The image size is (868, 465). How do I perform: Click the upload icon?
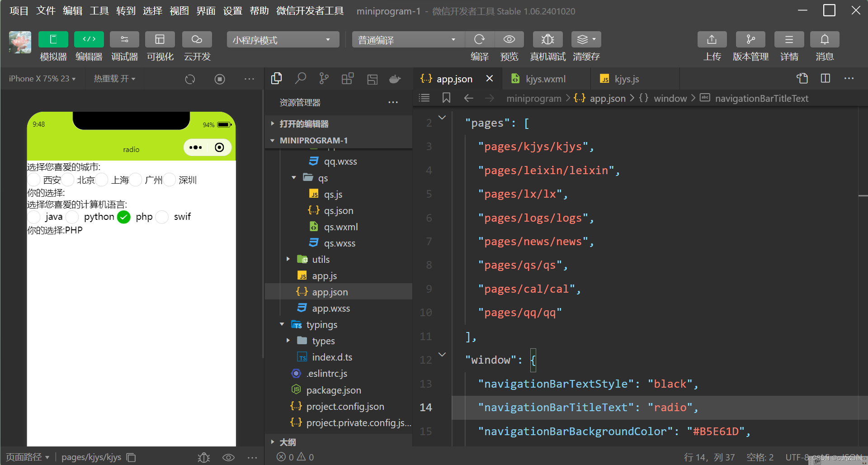point(712,39)
